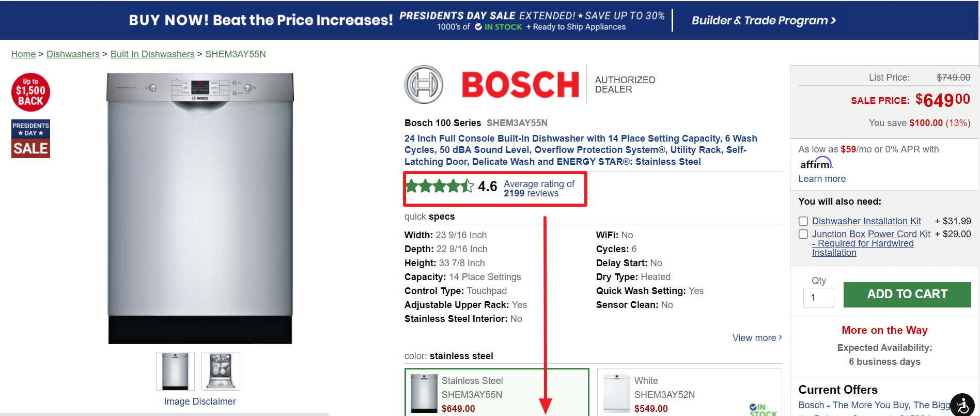Click the accessibility icon in bottom corner
The width and height of the screenshot is (980, 416).
[x=962, y=404]
